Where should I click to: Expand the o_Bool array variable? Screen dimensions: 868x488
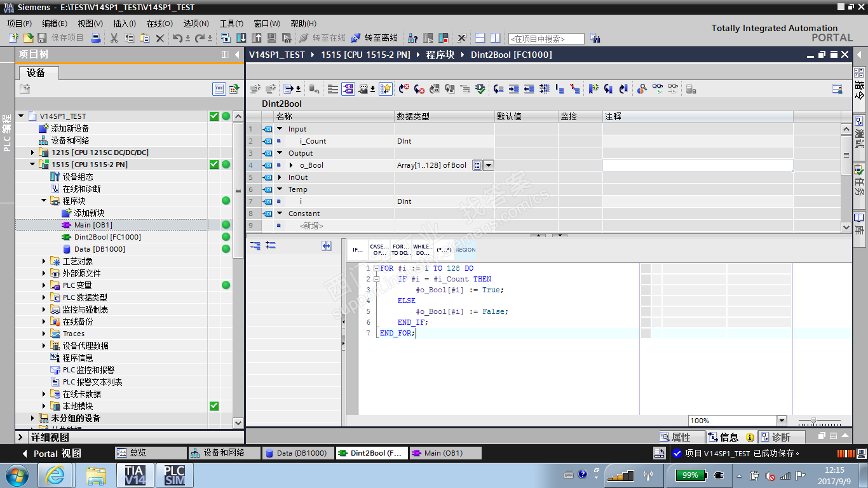point(291,165)
